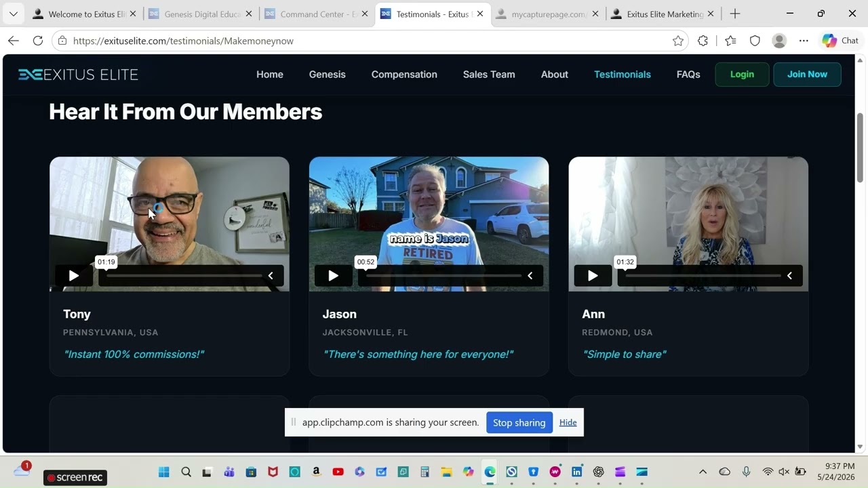The height and width of the screenshot is (488, 868).
Task: Open ChatGPT from the taskbar
Action: pos(598,472)
